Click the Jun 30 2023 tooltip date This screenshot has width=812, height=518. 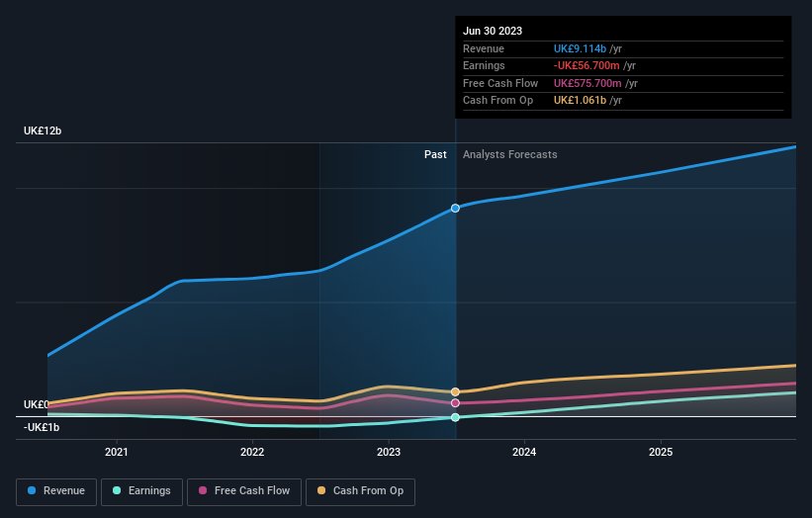click(x=493, y=31)
